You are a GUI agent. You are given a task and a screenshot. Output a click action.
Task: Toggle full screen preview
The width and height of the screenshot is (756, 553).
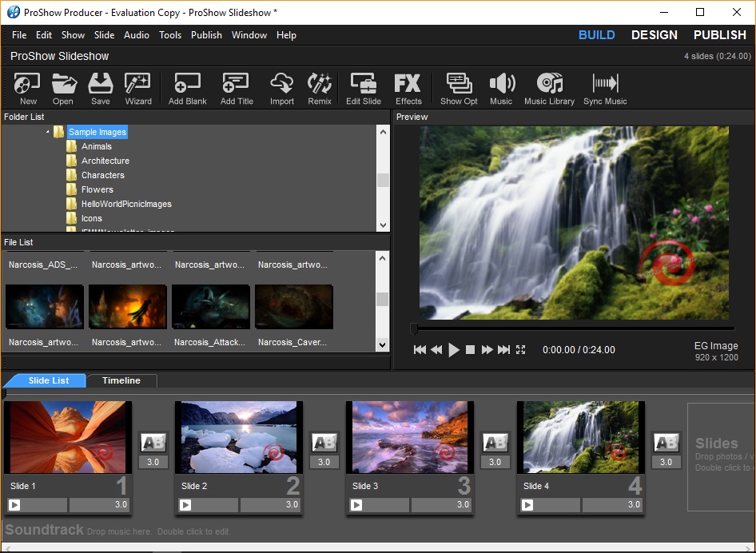521,349
